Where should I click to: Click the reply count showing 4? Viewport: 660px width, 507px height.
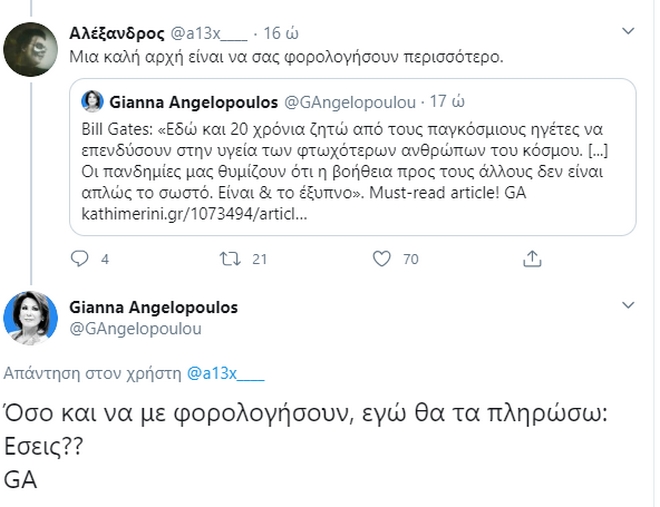click(105, 260)
